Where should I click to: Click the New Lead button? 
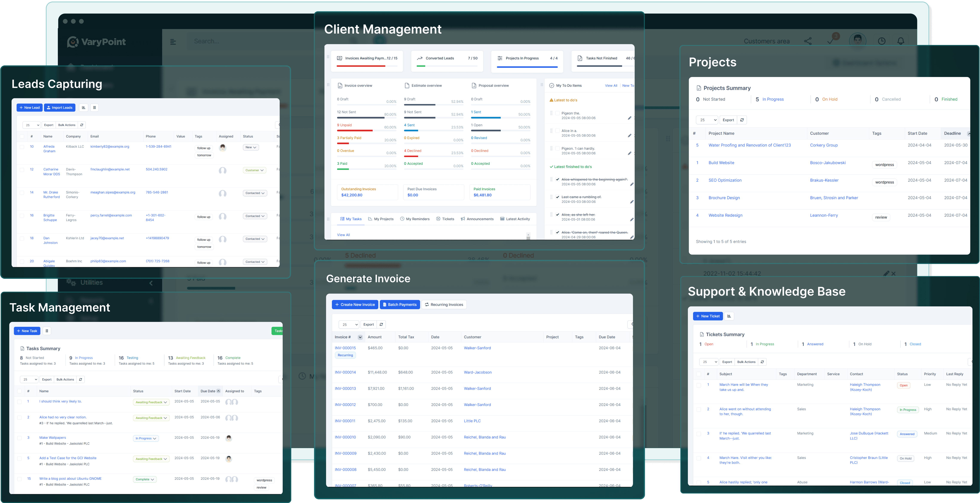[30, 108]
